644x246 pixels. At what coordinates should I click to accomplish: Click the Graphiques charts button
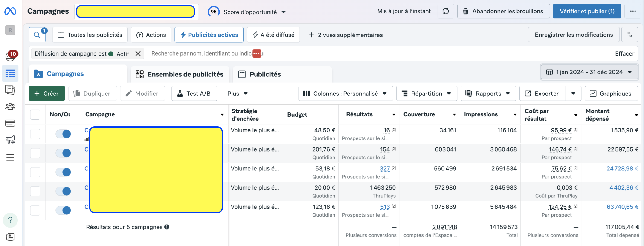click(x=611, y=93)
